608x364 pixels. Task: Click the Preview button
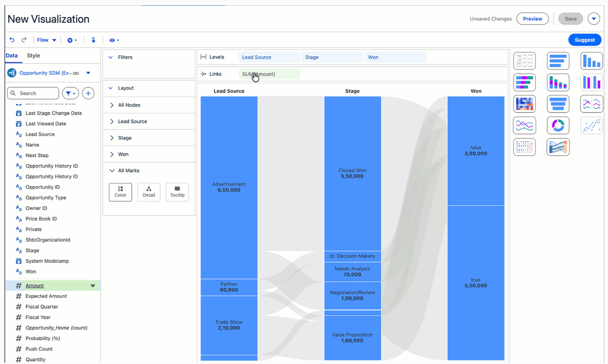(532, 19)
